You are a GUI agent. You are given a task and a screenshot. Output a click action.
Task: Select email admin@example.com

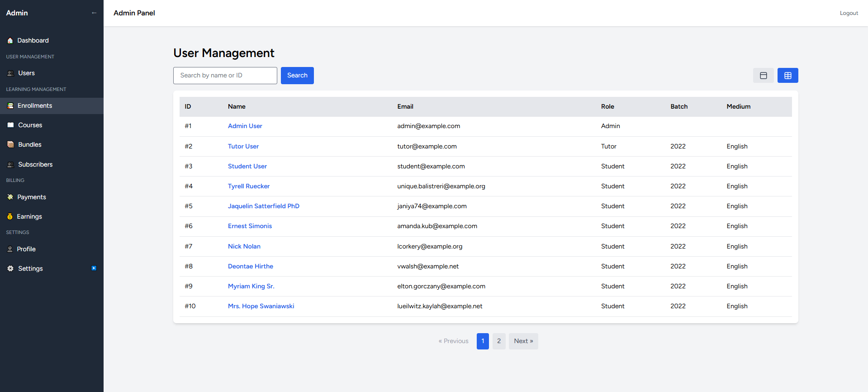(x=429, y=126)
